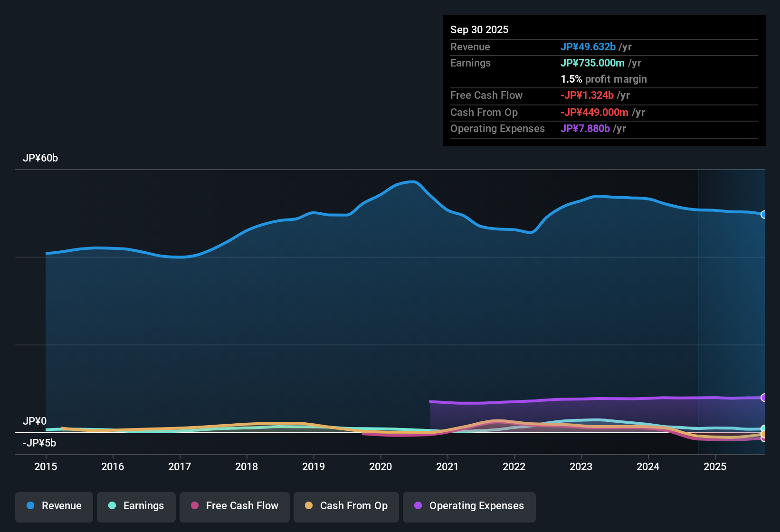Click the -JP¥1.324b Free Cash Flow value
The height and width of the screenshot is (532, 780).
pos(588,95)
